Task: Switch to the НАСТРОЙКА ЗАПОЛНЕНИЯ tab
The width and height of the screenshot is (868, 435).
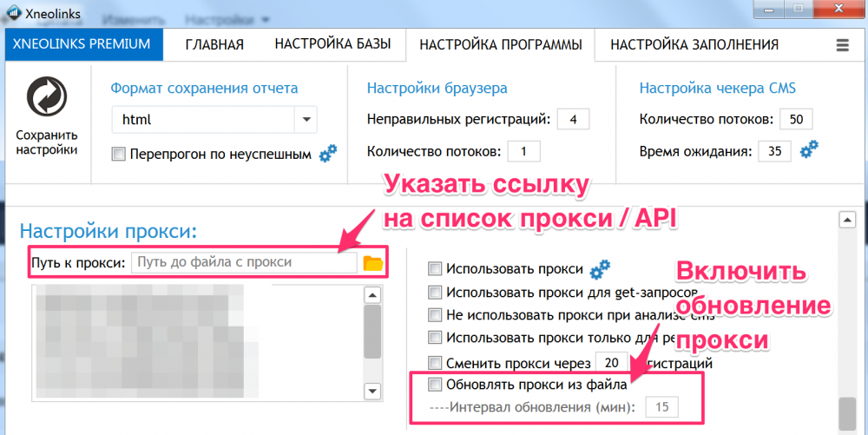Action: pos(694,45)
